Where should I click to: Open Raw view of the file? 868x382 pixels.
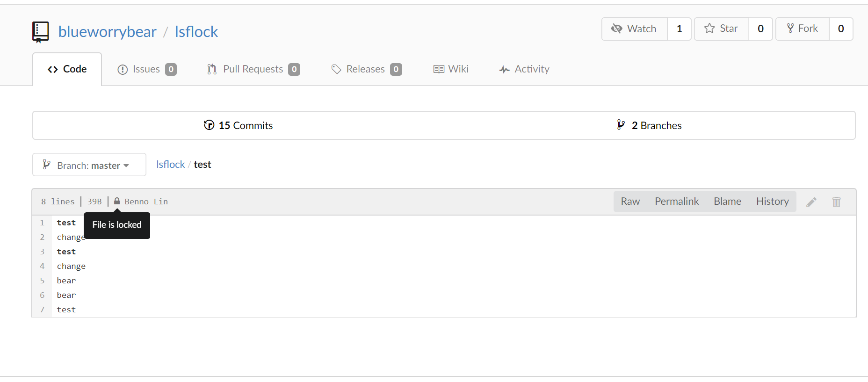pos(630,202)
